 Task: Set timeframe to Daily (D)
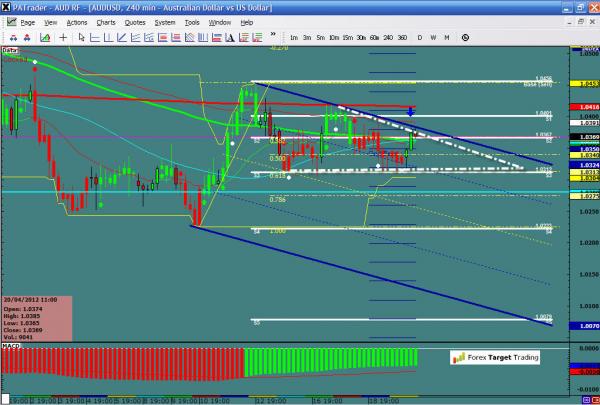pos(420,37)
